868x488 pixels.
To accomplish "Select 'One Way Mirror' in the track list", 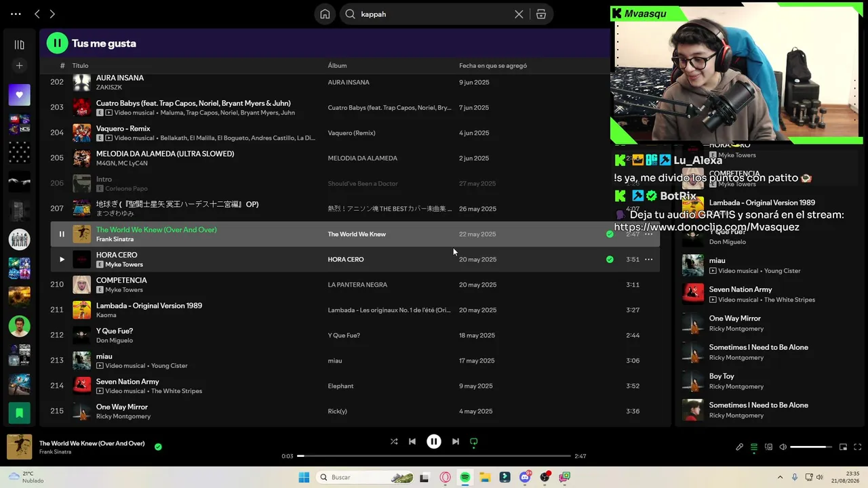I will (122, 407).
